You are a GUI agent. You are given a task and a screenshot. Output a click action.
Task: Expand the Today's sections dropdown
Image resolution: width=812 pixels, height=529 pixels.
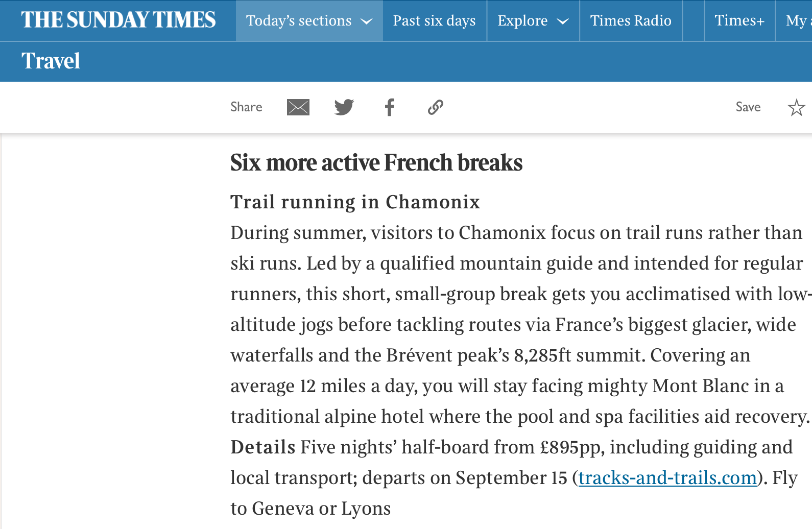coord(309,21)
